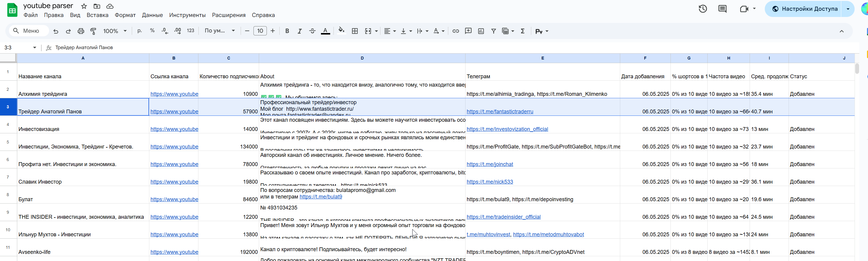Open the Расширения menu
The width and height of the screenshot is (868, 261).
[x=228, y=15]
